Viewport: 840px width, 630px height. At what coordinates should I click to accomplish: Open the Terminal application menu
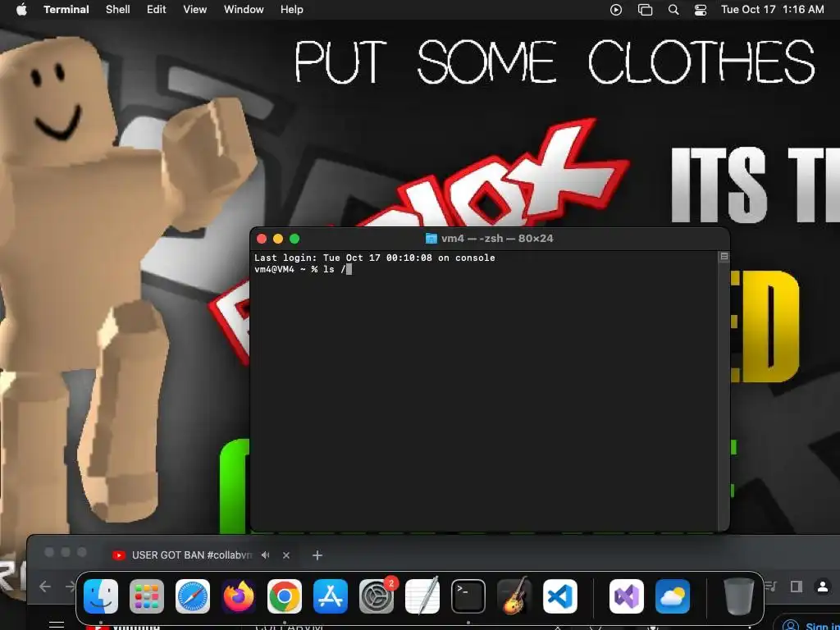click(x=66, y=10)
